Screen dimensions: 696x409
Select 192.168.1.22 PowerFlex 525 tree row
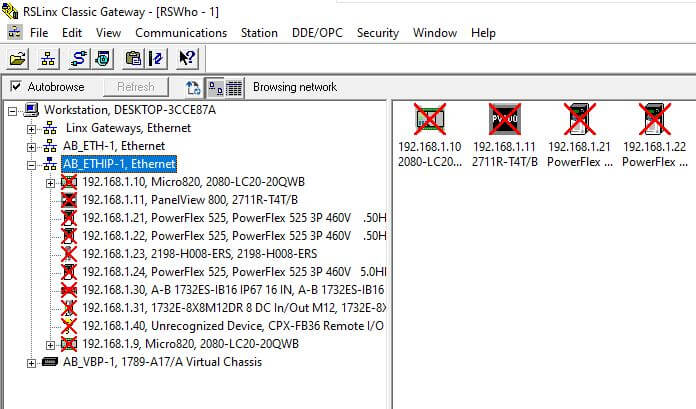[234, 235]
